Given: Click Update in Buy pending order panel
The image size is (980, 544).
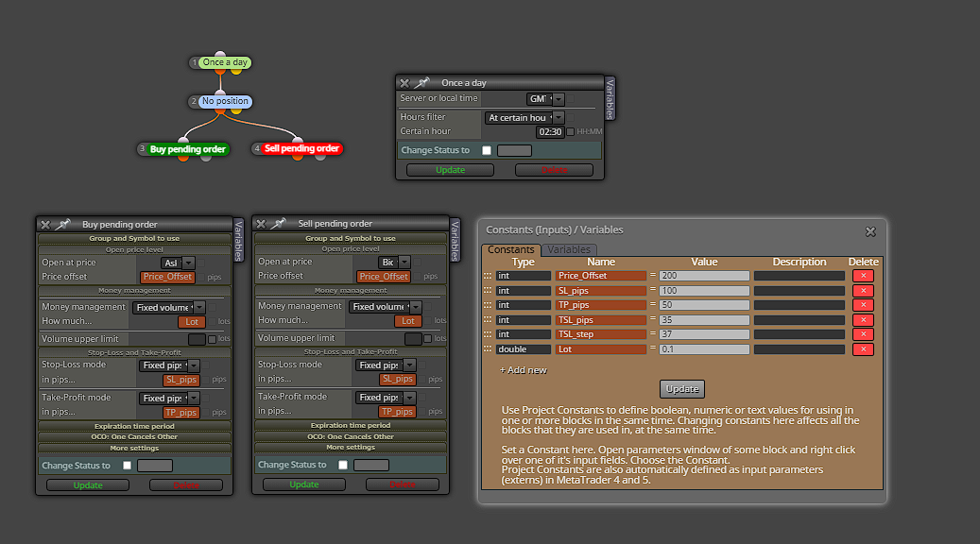Looking at the screenshot, I should [88, 485].
